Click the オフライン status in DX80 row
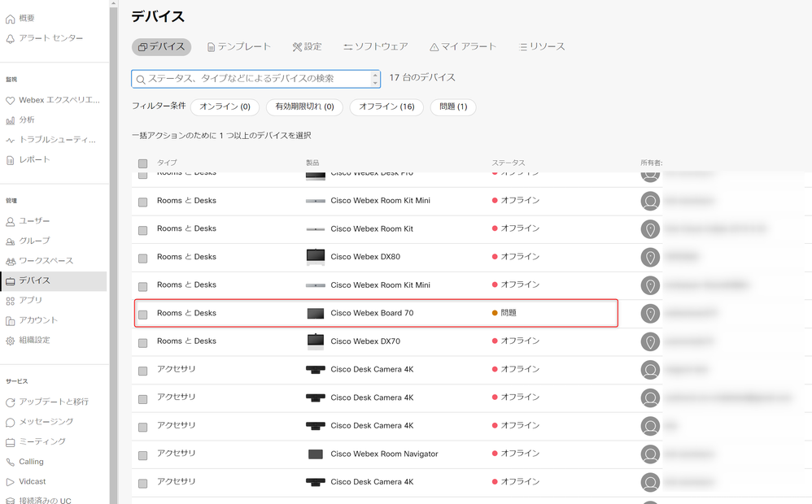 point(516,257)
